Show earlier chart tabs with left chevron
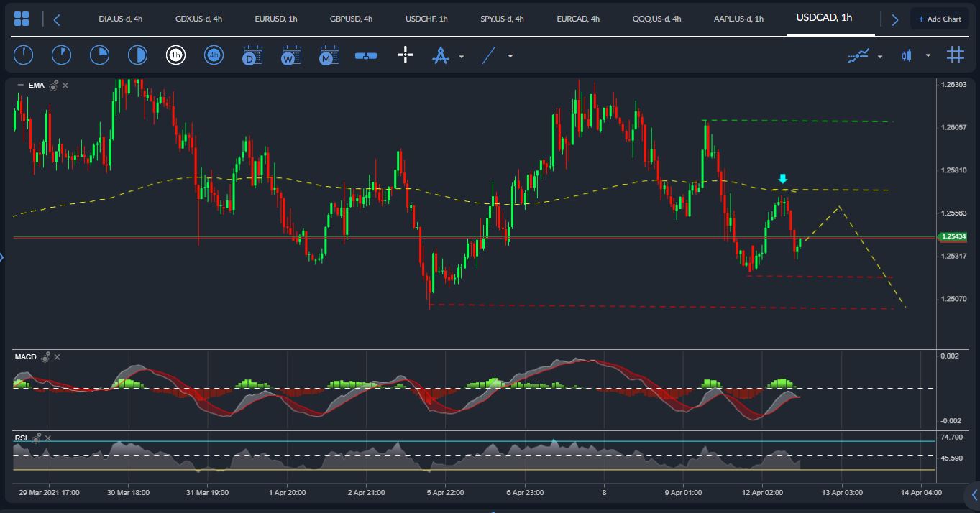980x513 pixels. click(x=57, y=19)
